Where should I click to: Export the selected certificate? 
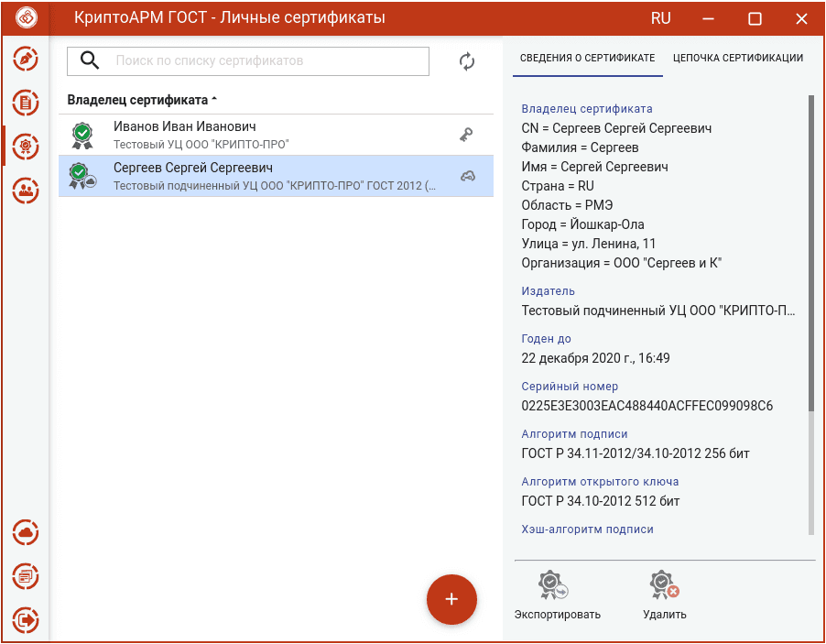tap(558, 595)
